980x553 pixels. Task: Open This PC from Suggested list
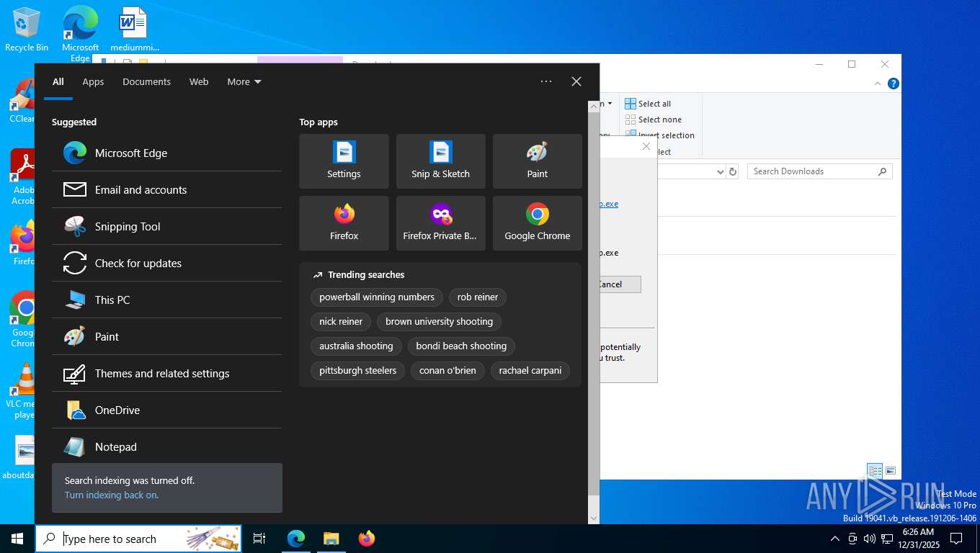click(x=166, y=300)
